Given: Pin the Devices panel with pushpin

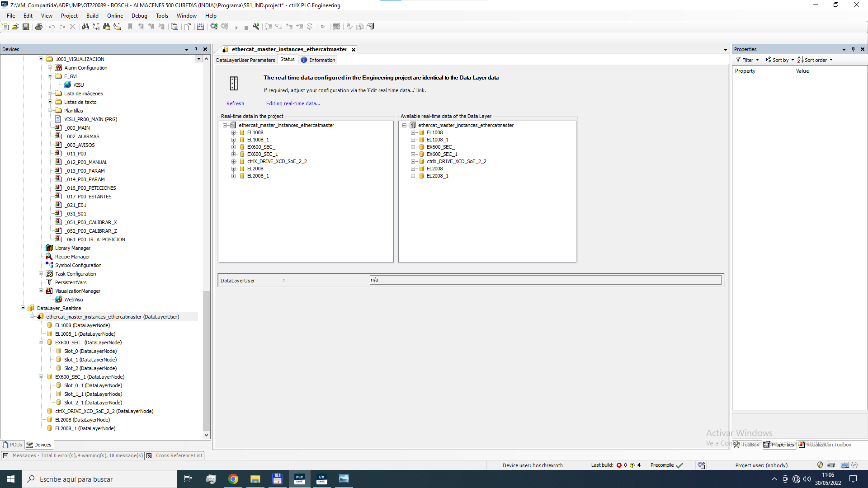Looking at the screenshot, I should point(196,49).
